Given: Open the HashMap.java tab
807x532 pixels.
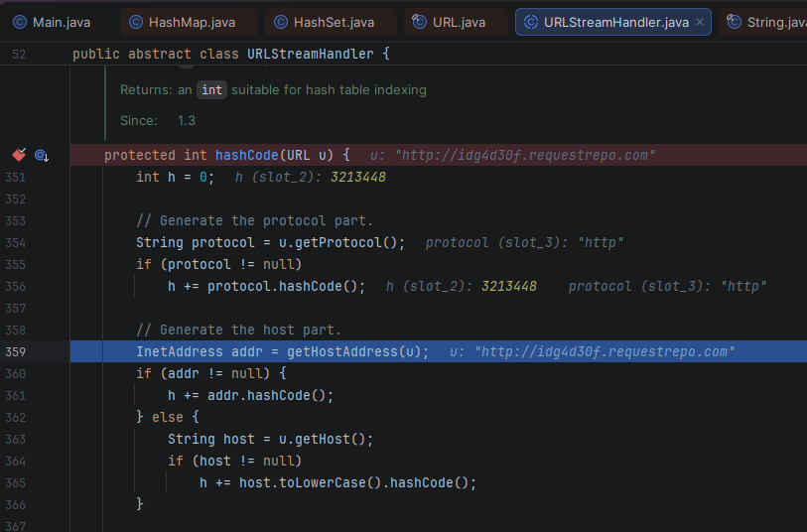Looking at the screenshot, I should tap(192, 22).
